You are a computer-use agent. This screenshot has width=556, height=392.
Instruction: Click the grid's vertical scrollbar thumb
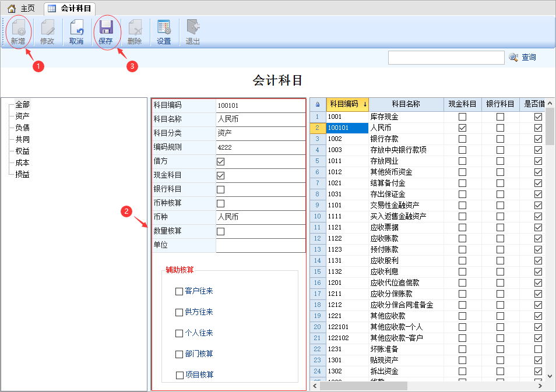pos(550,126)
